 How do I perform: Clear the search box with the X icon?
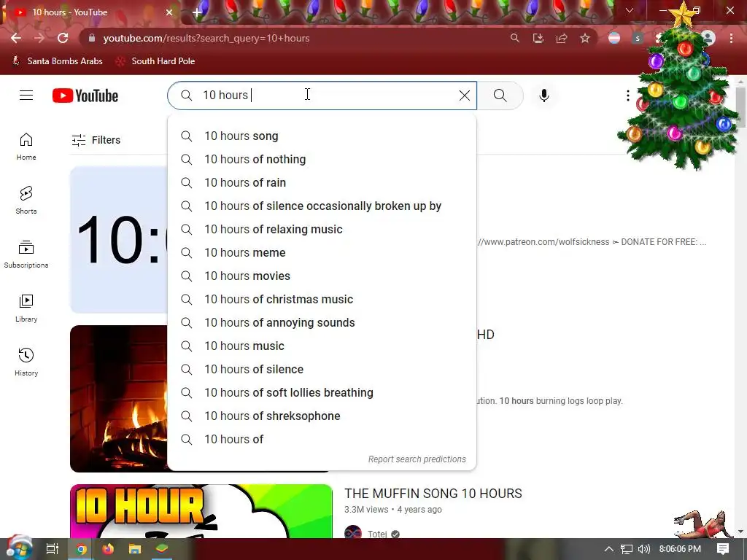tap(465, 96)
